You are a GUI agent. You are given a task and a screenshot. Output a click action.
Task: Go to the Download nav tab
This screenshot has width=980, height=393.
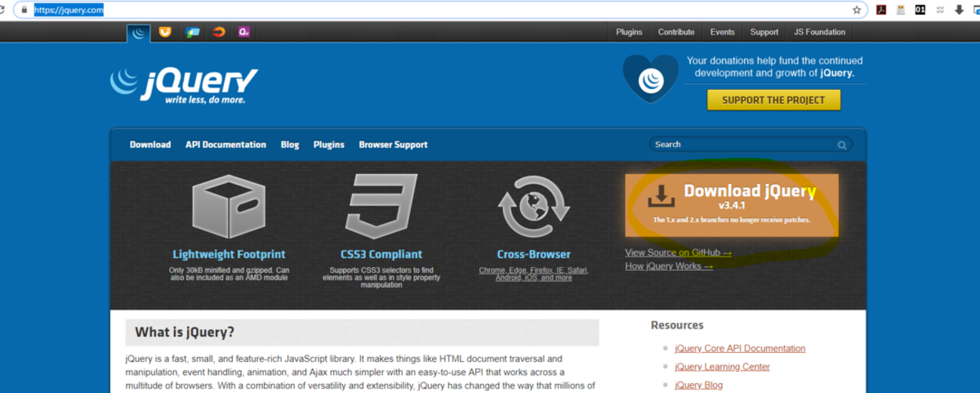click(150, 145)
